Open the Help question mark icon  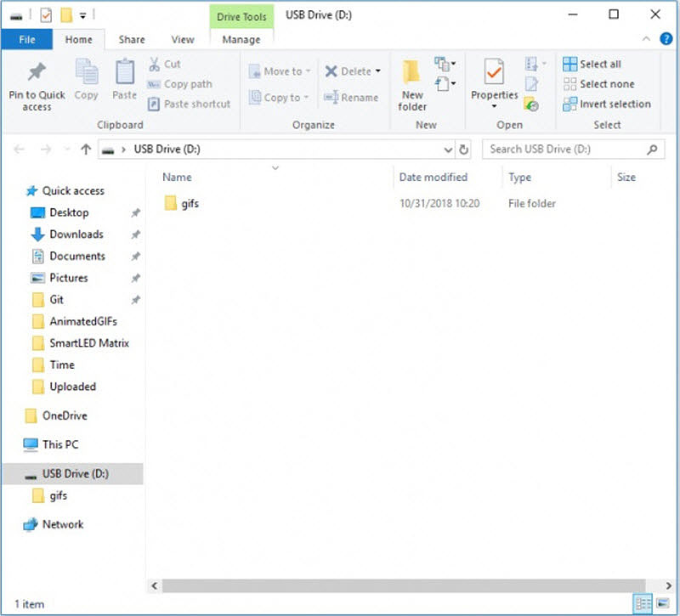(x=665, y=39)
